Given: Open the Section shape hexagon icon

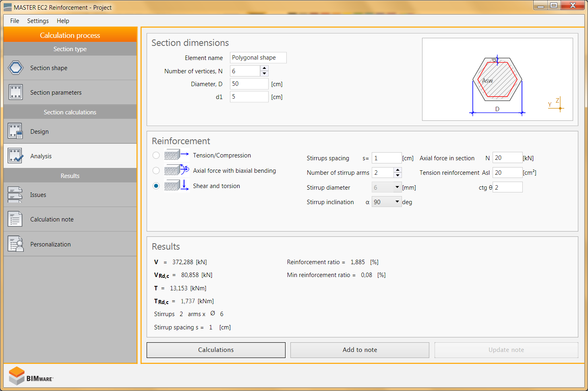Looking at the screenshot, I should pyautogui.click(x=16, y=68).
